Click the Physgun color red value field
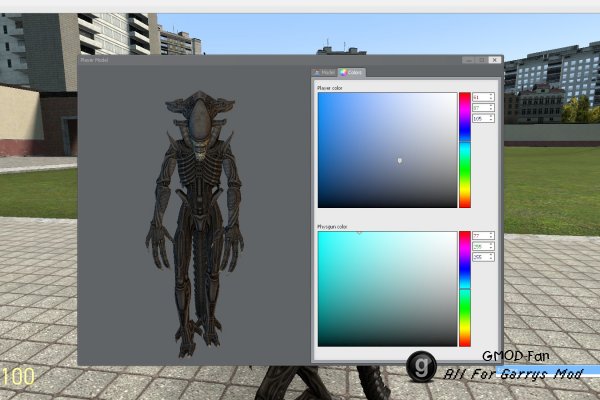Viewport: 600px width, 400px height. click(x=483, y=236)
